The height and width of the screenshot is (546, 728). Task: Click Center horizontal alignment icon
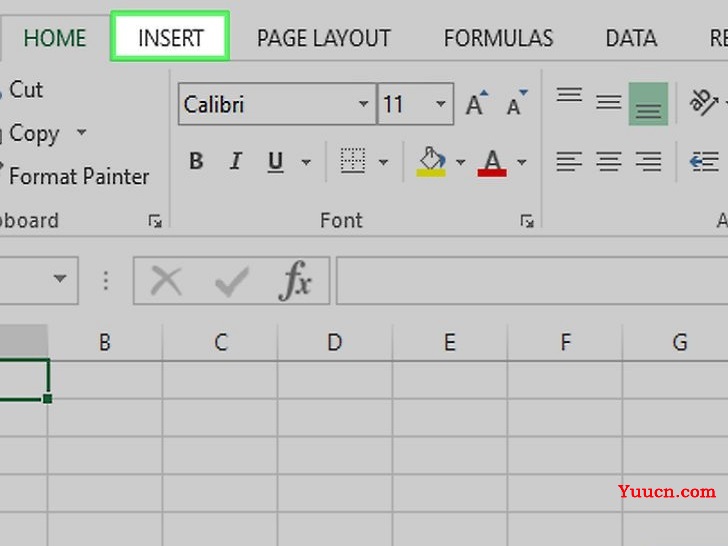pyautogui.click(x=609, y=162)
